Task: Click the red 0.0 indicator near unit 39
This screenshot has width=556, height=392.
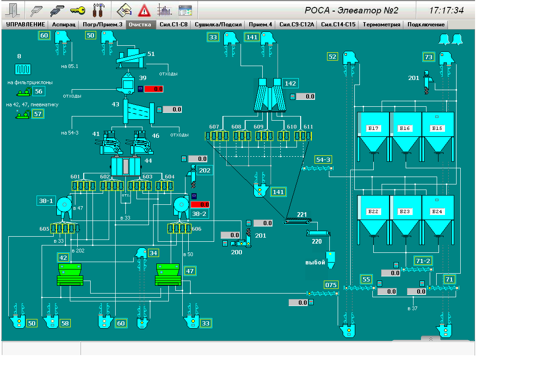Action: pos(154,89)
